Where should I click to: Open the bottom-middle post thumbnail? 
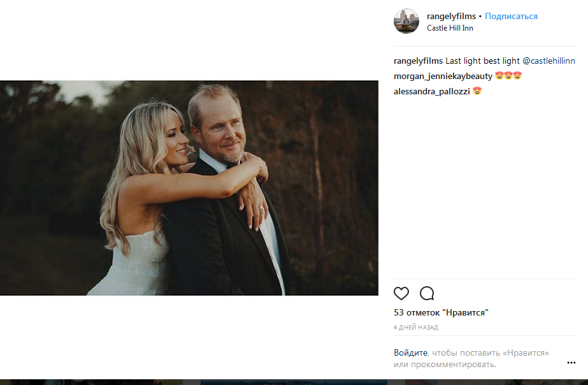[x=293, y=382]
